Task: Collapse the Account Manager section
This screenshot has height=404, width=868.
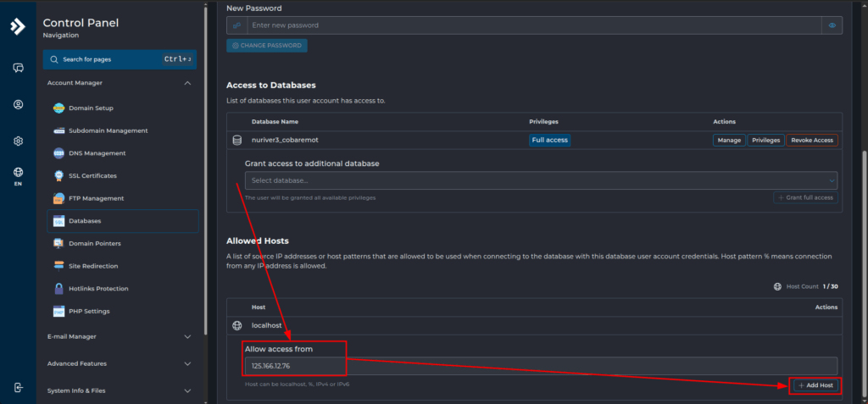Action: tap(187, 83)
